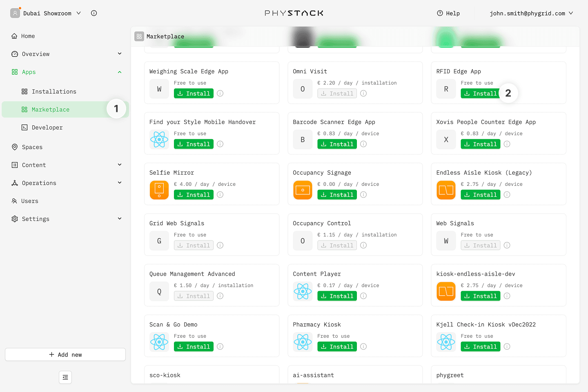The image size is (588, 392).
Task: Show info for Omni Visit app
Action: point(363,94)
